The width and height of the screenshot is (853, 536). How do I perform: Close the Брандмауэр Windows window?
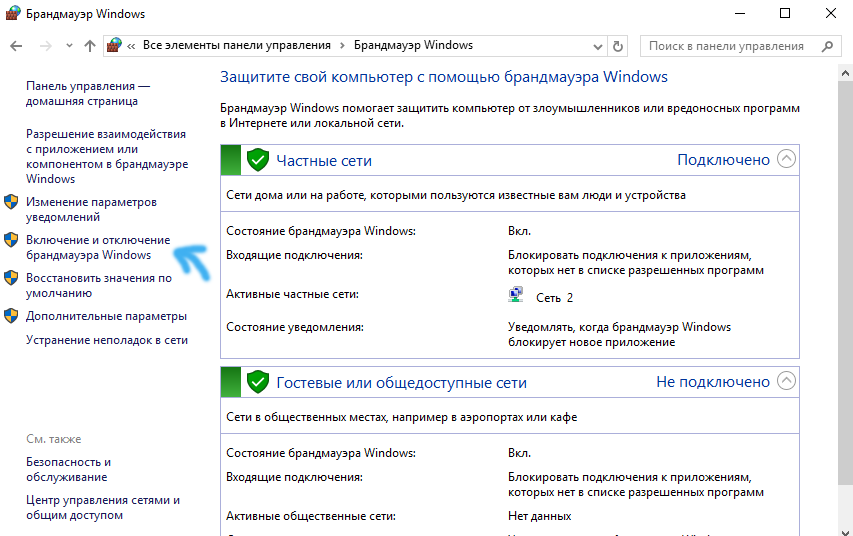831,14
